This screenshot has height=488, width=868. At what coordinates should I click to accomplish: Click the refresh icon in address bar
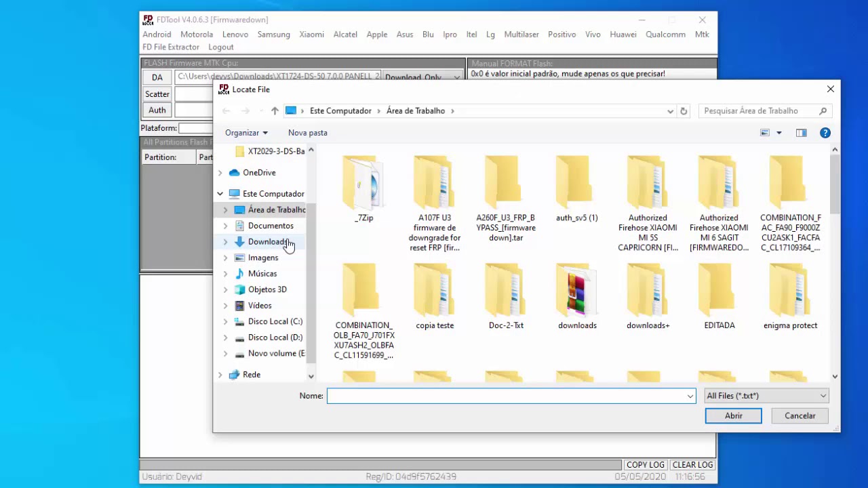point(684,111)
